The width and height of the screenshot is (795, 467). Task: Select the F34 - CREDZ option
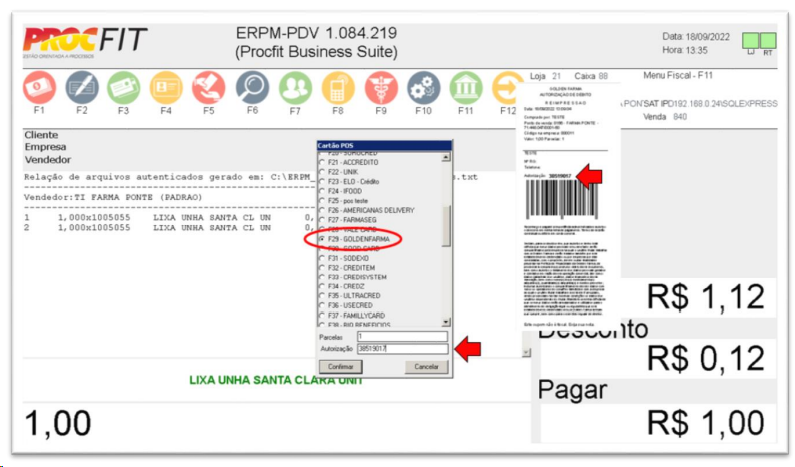pyautogui.click(x=342, y=286)
